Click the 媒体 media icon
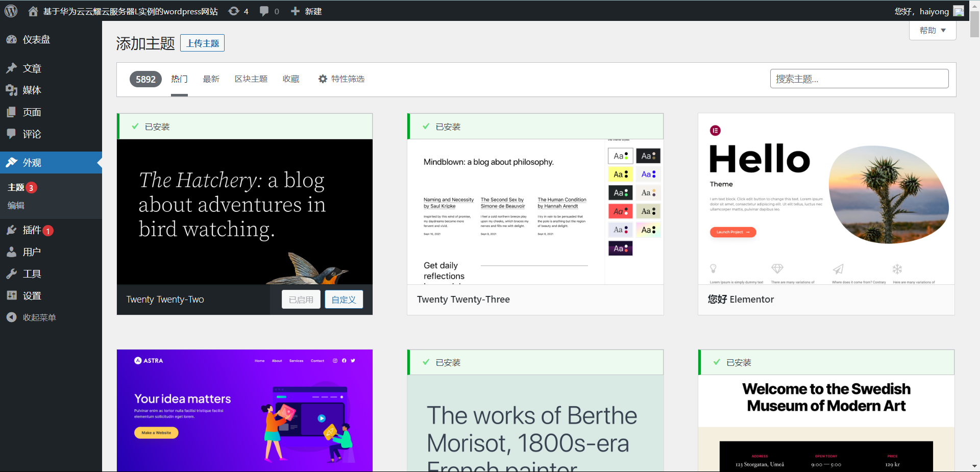 [x=12, y=90]
